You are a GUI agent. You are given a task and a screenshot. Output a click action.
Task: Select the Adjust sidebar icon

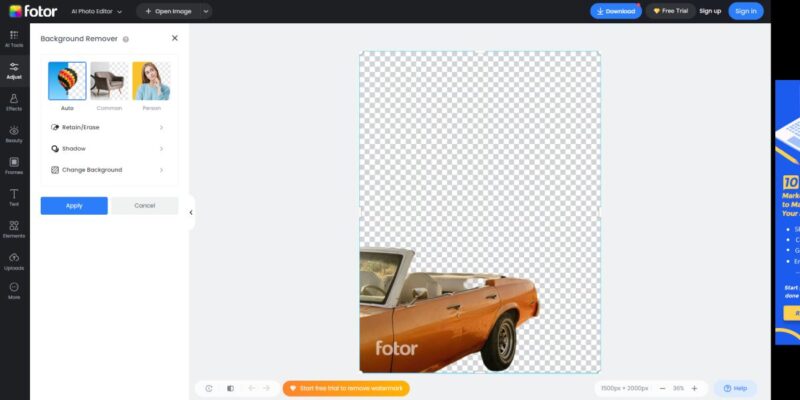[x=14, y=70]
